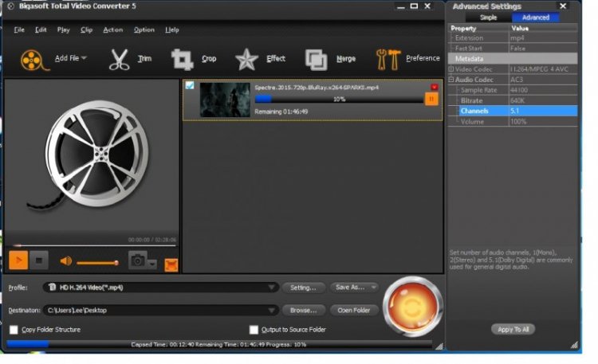Close the Advanced Settings panel
This screenshot has width=598, height=364.
coord(563,6)
